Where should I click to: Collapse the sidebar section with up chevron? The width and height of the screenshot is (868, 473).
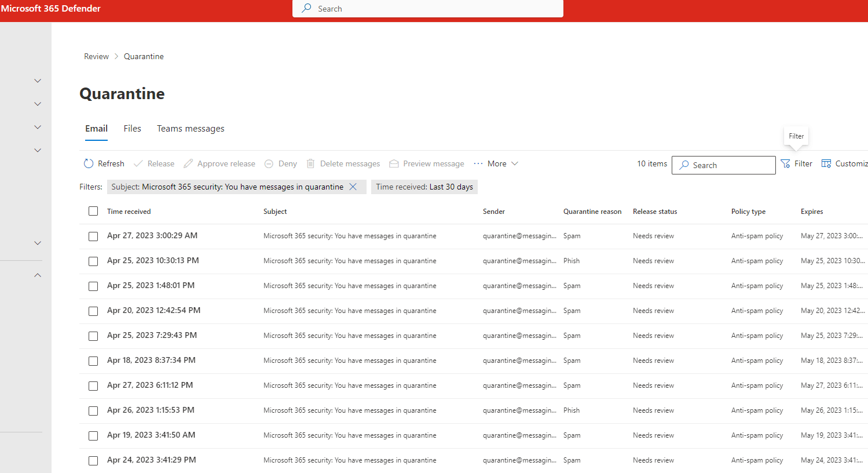pyautogui.click(x=38, y=275)
